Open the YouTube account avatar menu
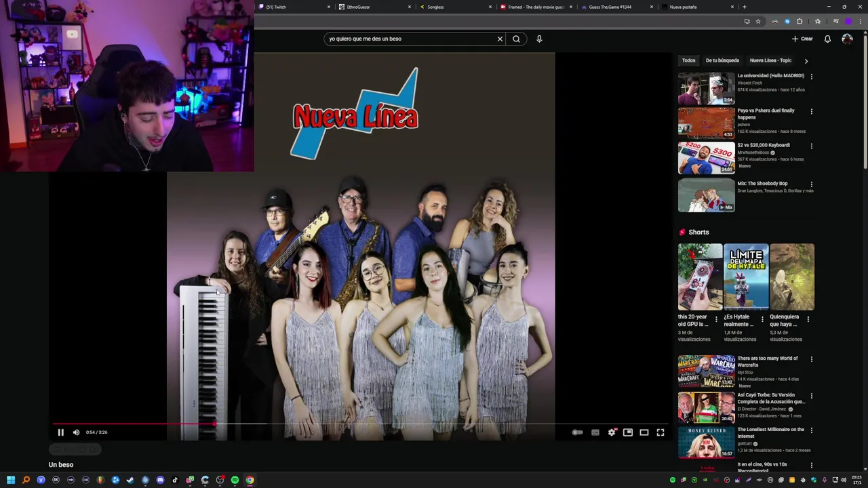Screen dimensions: 868x488 click(847, 39)
